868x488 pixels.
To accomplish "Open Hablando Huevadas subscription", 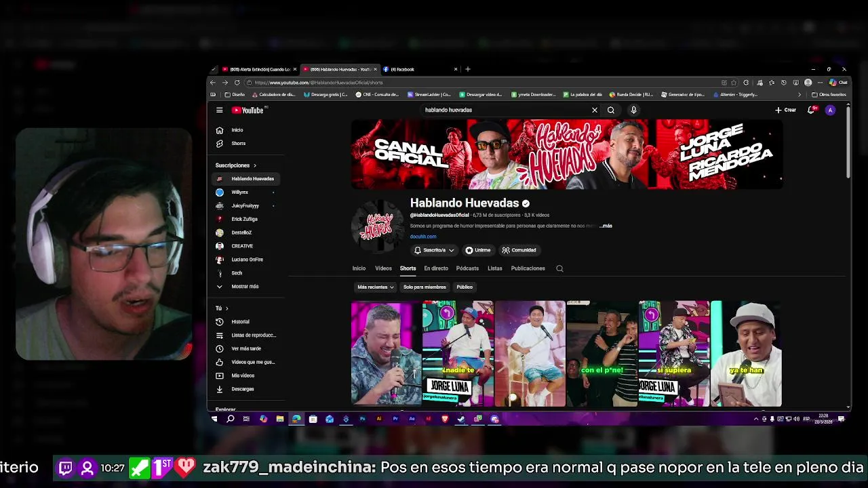I will tap(246, 179).
